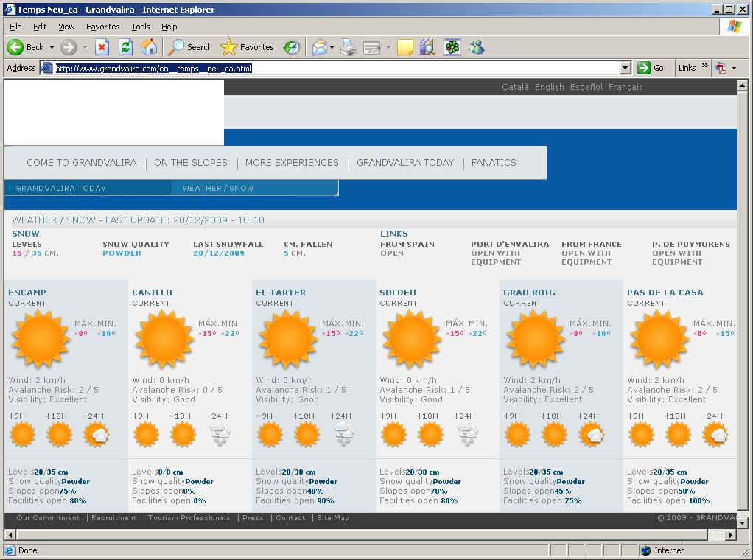Click the vertical scrollbar up arrow

[742, 85]
